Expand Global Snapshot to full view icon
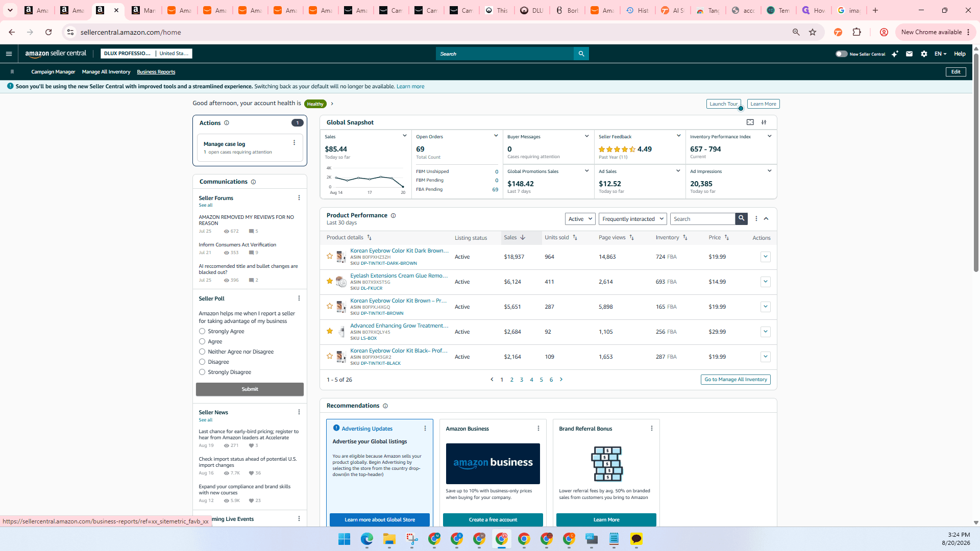The image size is (980, 551). [x=750, y=122]
